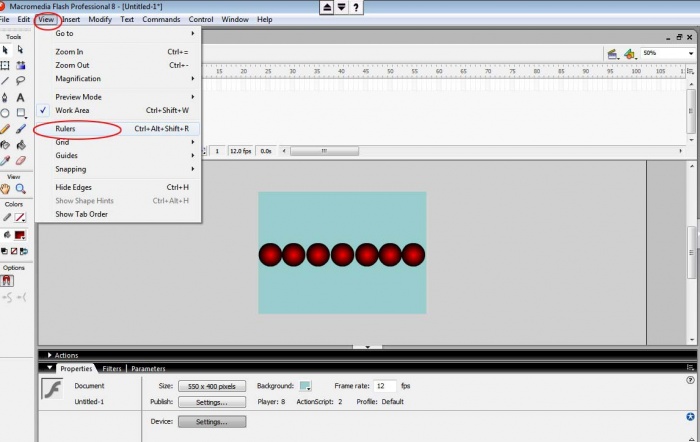The width and height of the screenshot is (700, 442).
Task: Expand the Go to submenu
Action: point(118,33)
